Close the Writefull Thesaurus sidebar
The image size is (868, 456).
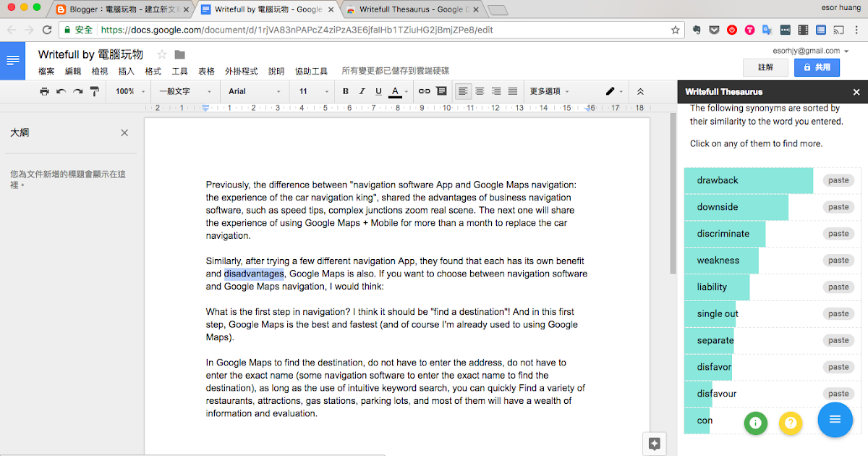[856, 92]
